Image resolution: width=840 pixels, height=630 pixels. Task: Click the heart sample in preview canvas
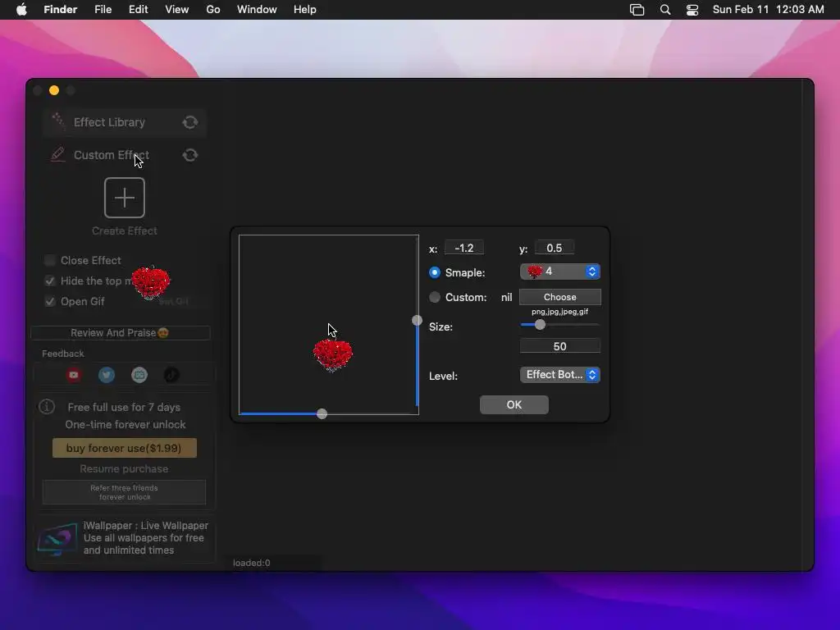pos(333,355)
